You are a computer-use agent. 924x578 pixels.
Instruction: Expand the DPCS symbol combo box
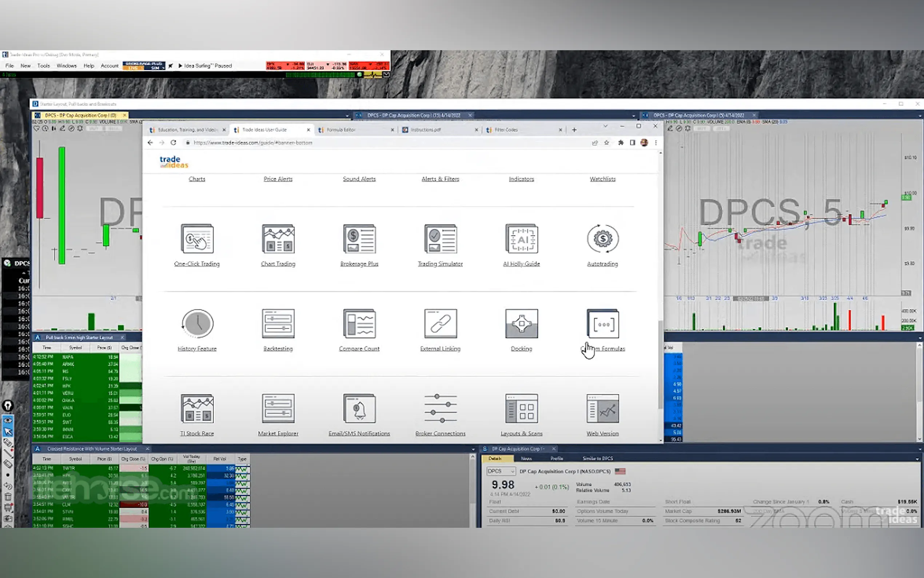[512, 471]
